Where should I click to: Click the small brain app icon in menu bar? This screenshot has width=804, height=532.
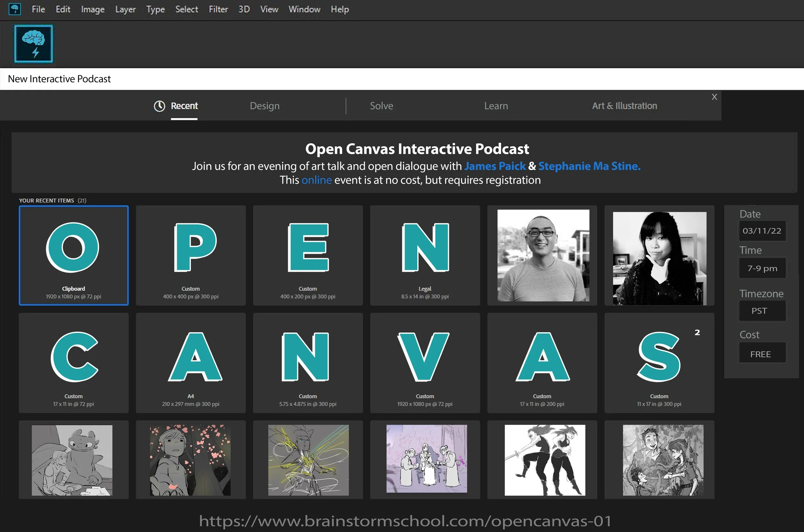pos(14,9)
